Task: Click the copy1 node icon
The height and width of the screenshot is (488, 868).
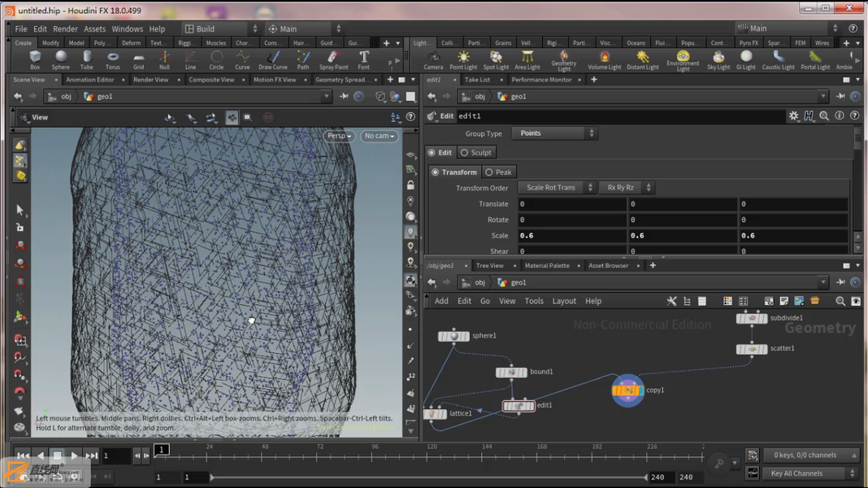Action: tap(627, 390)
